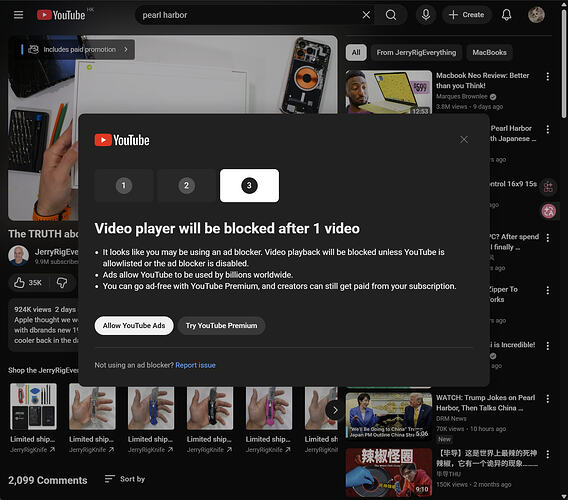Viewport: 568px width, 500px height.
Task: Open options for the Chinese chili video
Action: [548, 454]
